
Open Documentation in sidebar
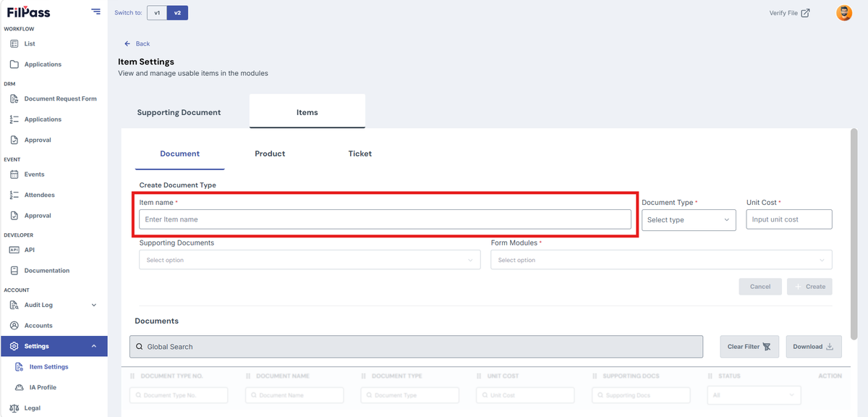[47, 271]
